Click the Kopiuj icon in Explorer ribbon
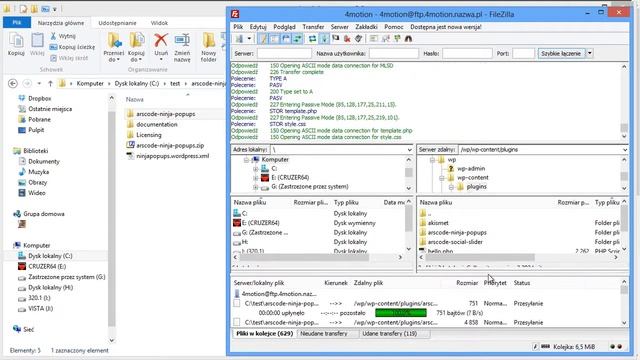The image size is (640, 360). [x=16, y=41]
